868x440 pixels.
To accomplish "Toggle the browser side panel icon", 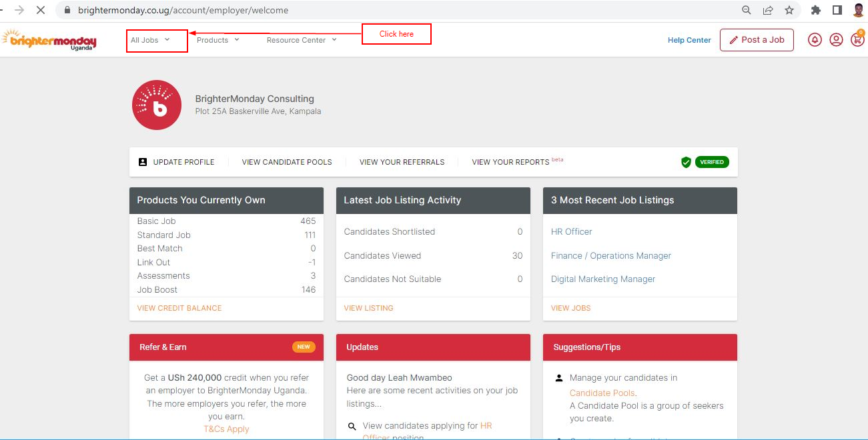I will tap(837, 10).
